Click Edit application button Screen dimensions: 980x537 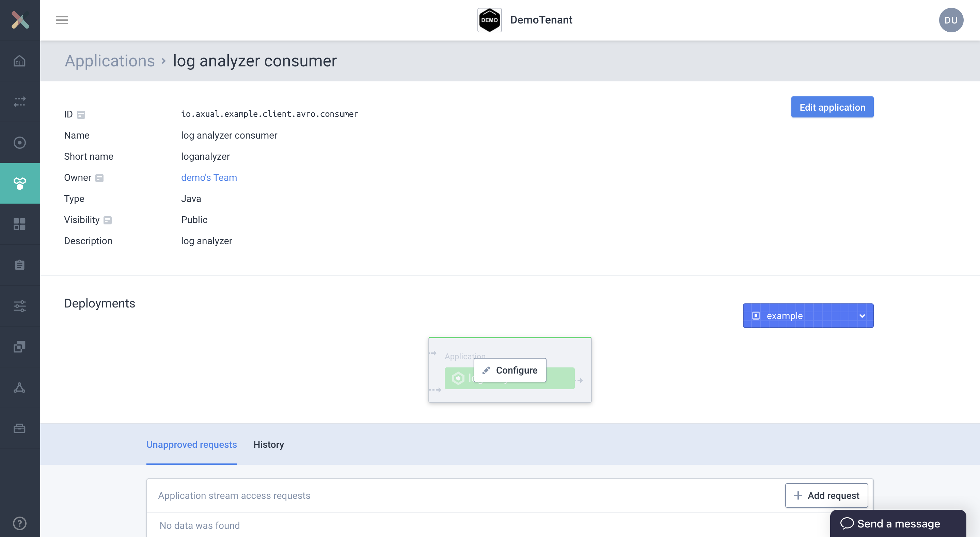832,107
